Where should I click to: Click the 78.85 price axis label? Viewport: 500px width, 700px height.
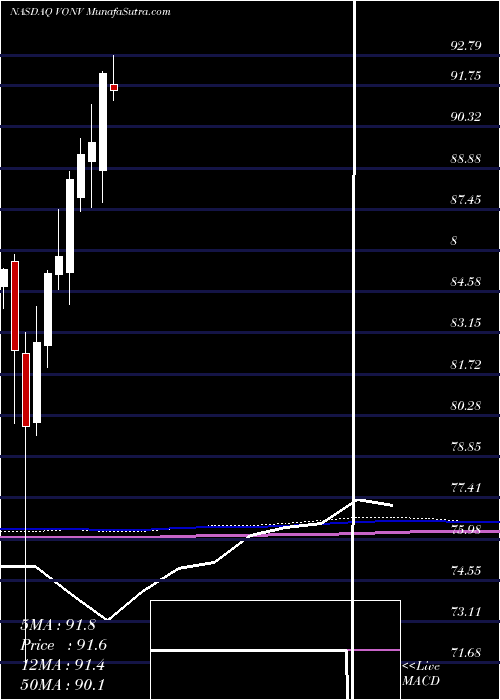tap(466, 447)
